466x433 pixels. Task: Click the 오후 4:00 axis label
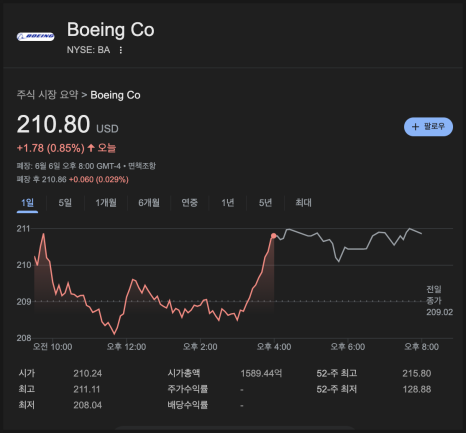(x=274, y=347)
